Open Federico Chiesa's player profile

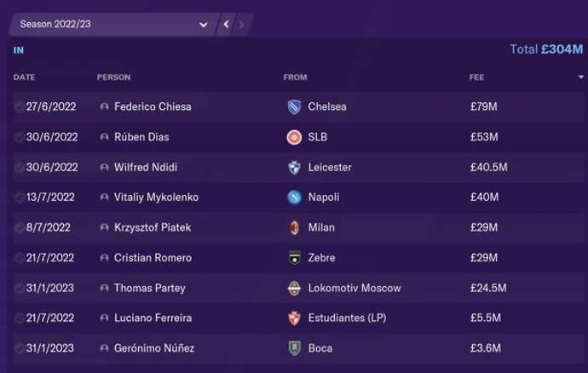point(153,107)
